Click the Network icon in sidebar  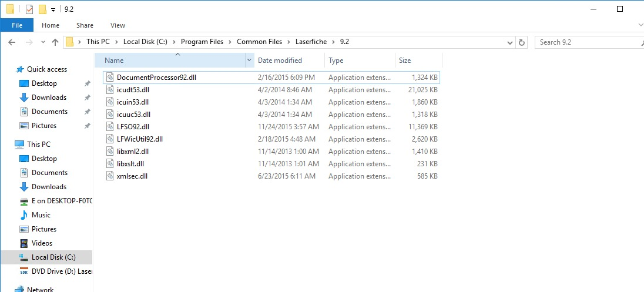pos(19,289)
